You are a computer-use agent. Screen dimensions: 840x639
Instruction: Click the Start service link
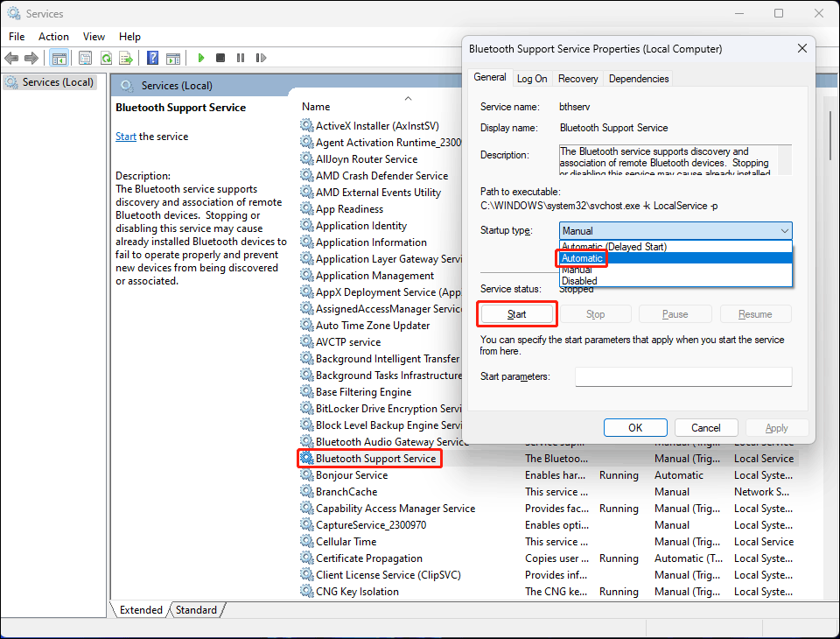(125, 136)
